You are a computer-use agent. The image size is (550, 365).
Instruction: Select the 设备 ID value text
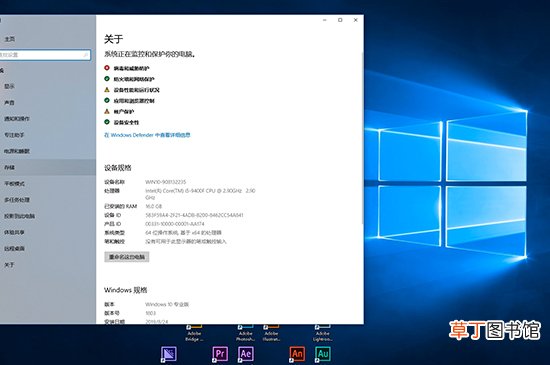[x=194, y=215]
